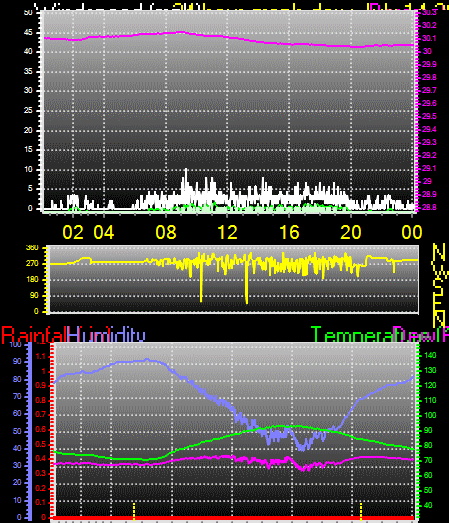
Task: Click the magenta Dew Point chart title
Action: click(x=421, y=334)
